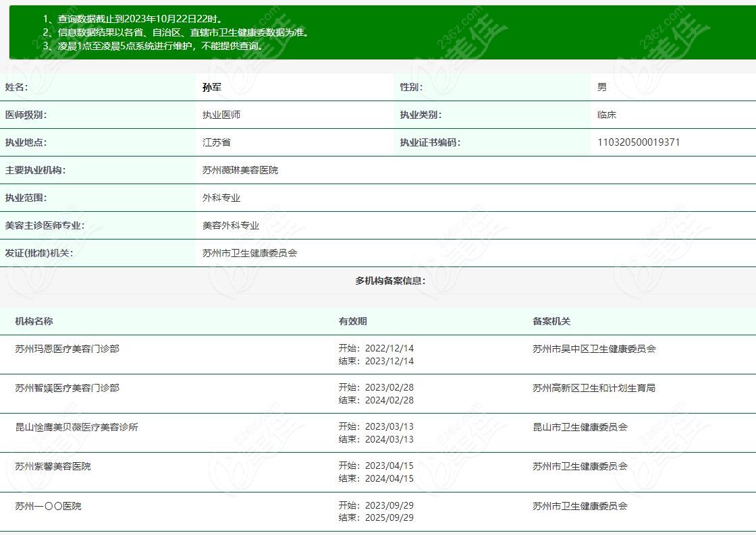Select the 苏州智媄医疗美容门诊部 row name
The image size is (756, 535).
click(67, 387)
